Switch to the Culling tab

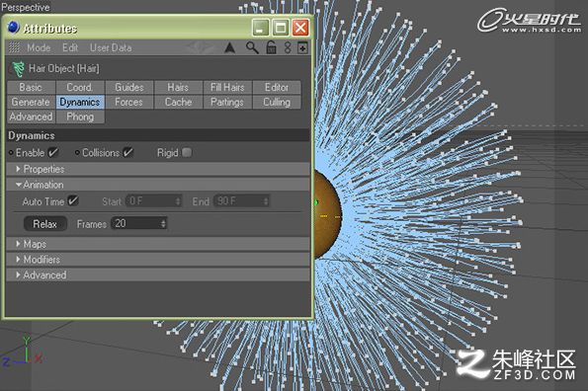click(277, 102)
